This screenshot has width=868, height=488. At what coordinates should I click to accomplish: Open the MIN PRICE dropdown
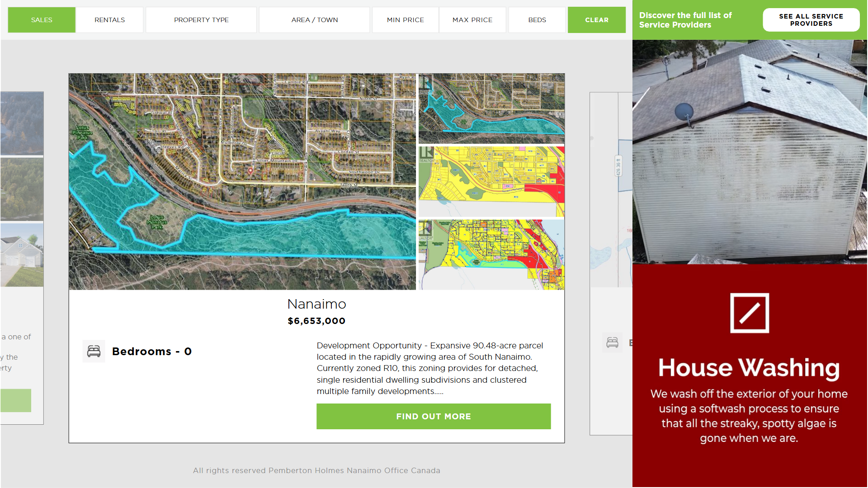pos(405,20)
